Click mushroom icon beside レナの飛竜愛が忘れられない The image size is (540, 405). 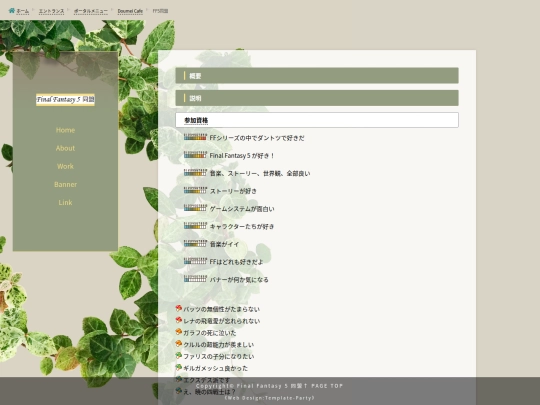[178, 320]
